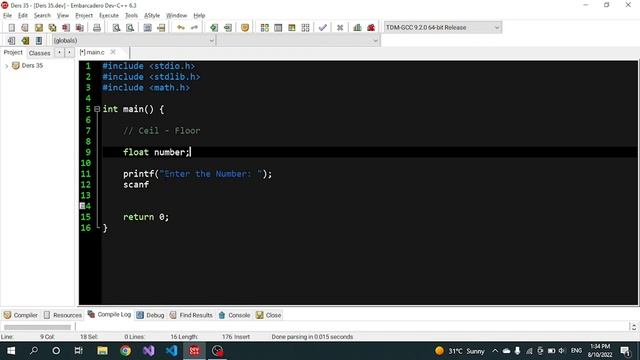Expand the Ders 35 project tree node

point(7,66)
